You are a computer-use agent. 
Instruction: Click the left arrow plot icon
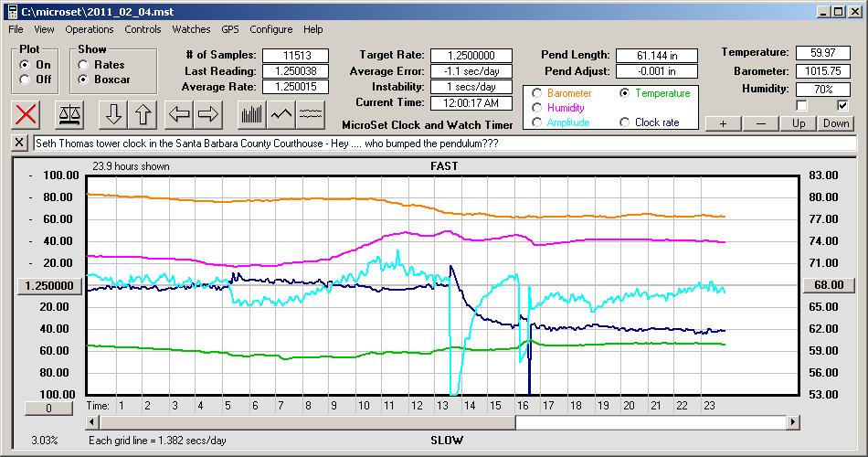[x=179, y=114]
